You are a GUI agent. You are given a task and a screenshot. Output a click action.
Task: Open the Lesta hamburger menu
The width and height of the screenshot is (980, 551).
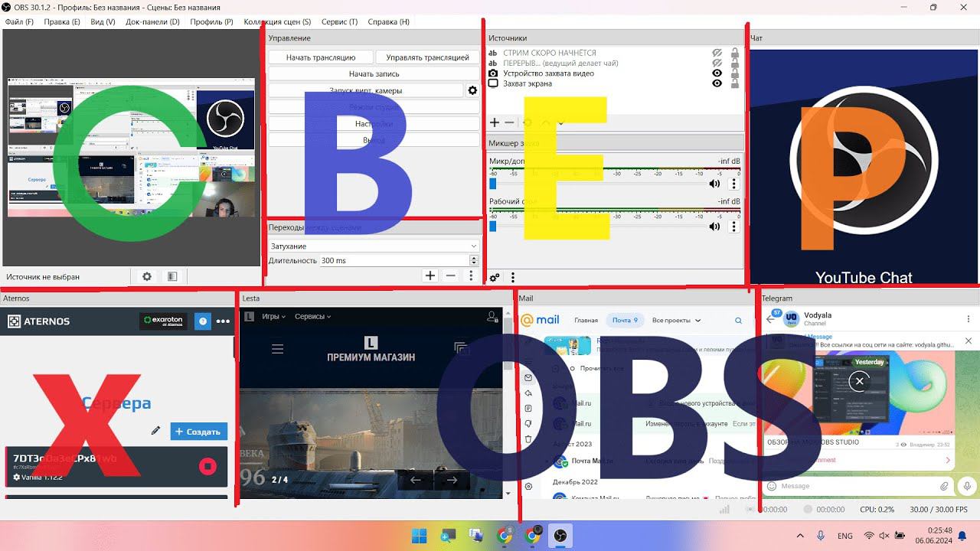277,349
